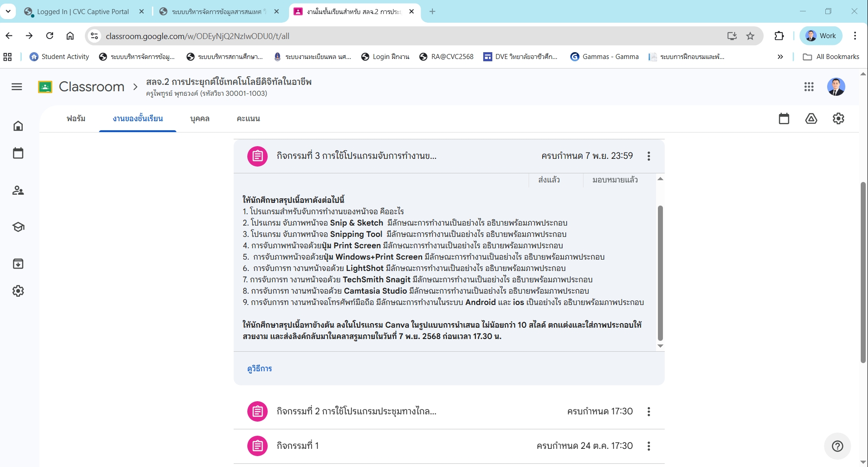The image size is (868, 467).
Task: Click the มอบหมายแล้ว count column
Action: (x=615, y=180)
